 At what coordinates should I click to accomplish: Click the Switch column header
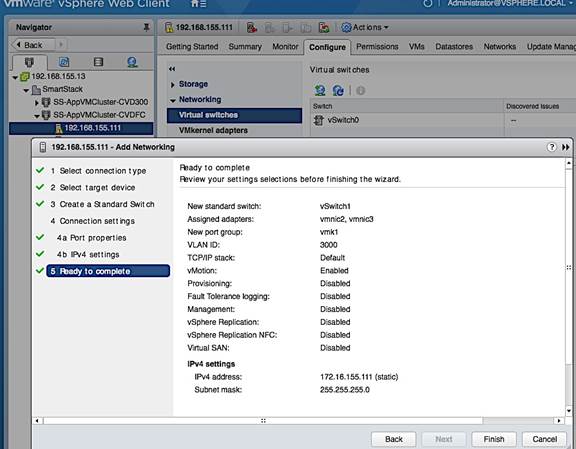click(x=406, y=106)
